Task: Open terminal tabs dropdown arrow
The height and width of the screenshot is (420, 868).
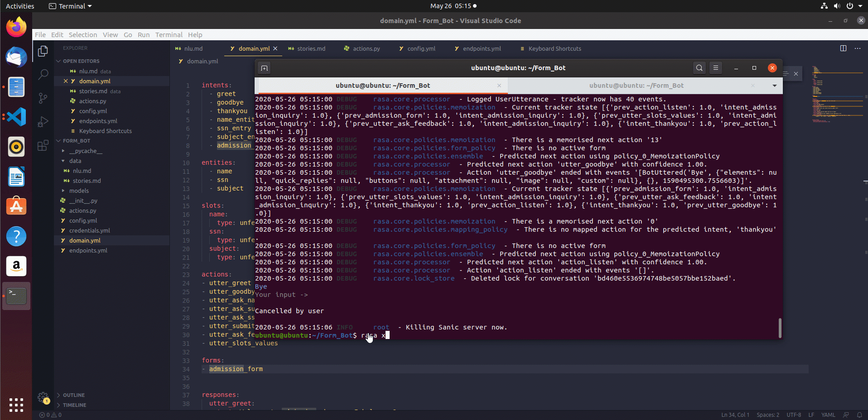Action: pyautogui.click(x=775, y=86)
